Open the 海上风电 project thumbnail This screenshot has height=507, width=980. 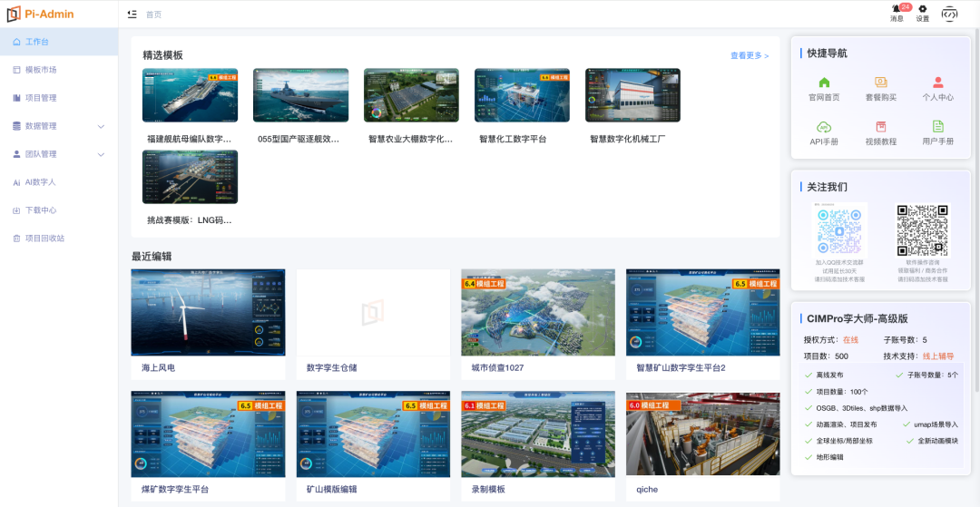208,312
